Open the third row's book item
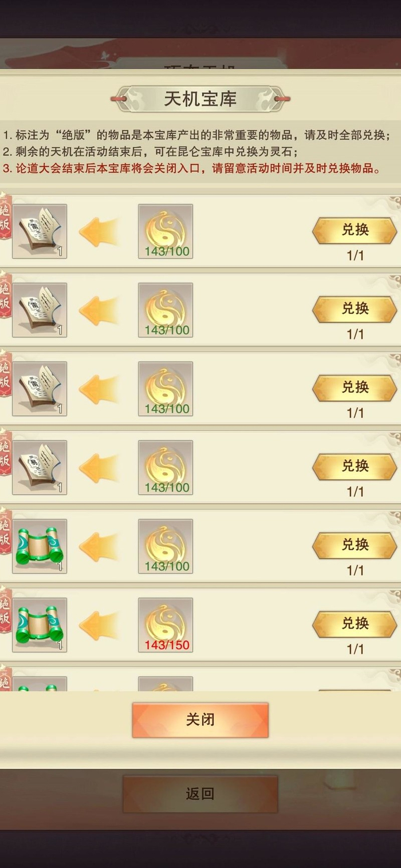 coord(40,389)
